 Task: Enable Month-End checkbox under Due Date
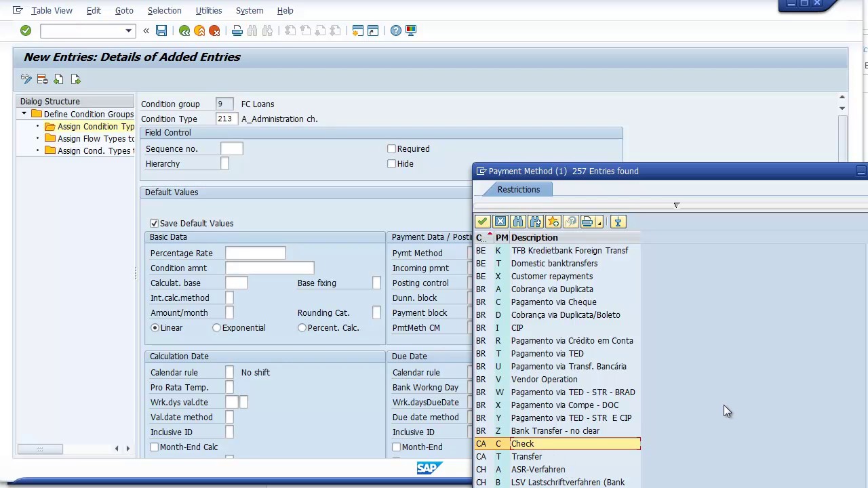point(396,447)
